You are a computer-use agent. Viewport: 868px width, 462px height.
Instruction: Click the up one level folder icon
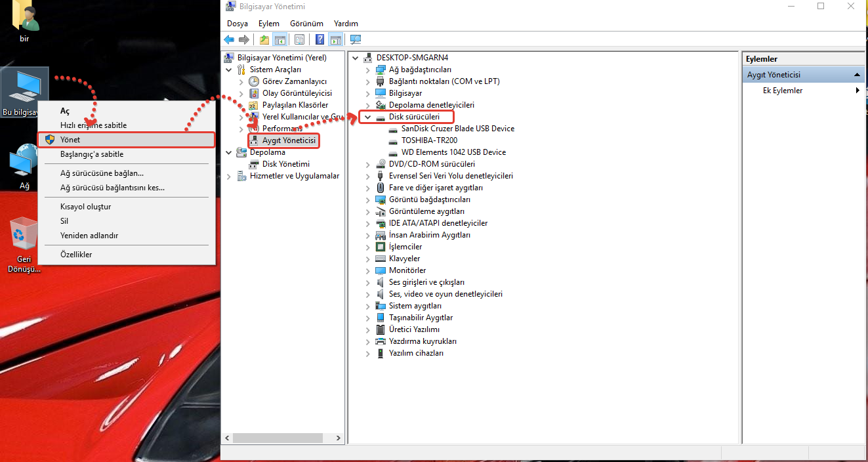264,39
